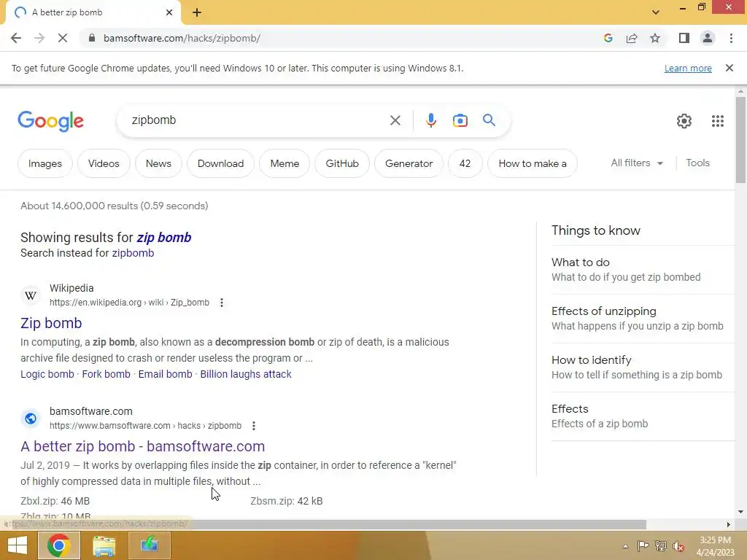Search by image with the camera icon
Screen dimensions: 747x560
460,120
